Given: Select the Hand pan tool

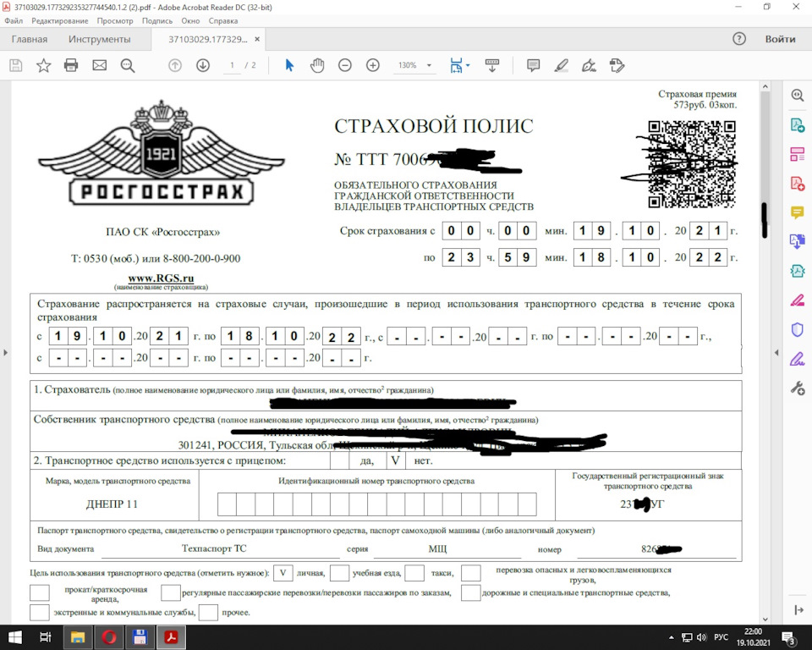Looking at the screenshot, I should (x=317, y=65).
